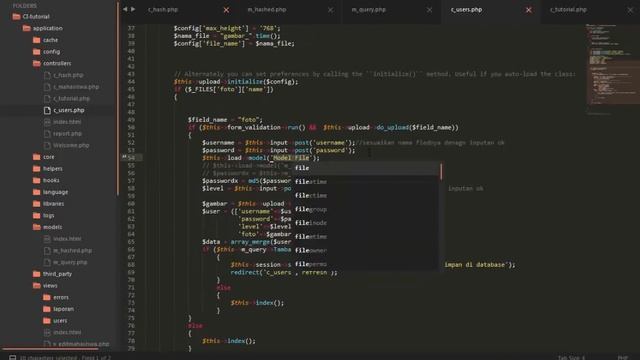Image resolution: width=640 pixels, height=360 pixels.
Task: Switch to the m_hashed.php tab
Action: coord(267,9)
